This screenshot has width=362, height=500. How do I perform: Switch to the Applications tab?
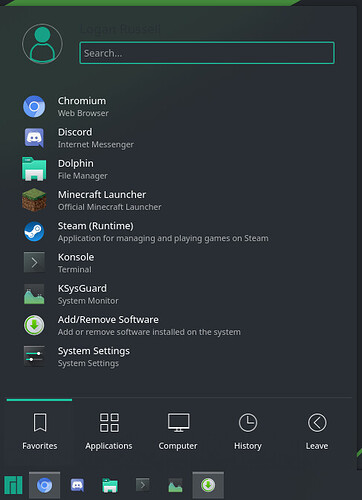[x=109, y=432]
